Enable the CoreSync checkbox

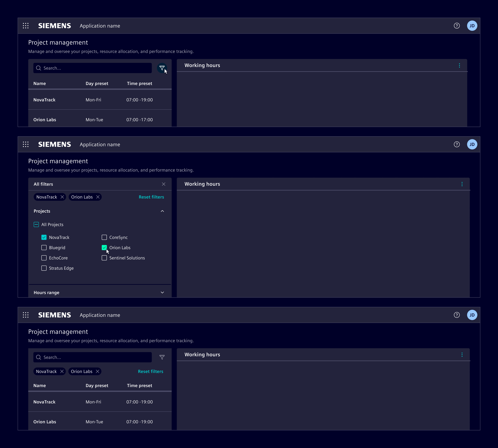tap(104, 237)
